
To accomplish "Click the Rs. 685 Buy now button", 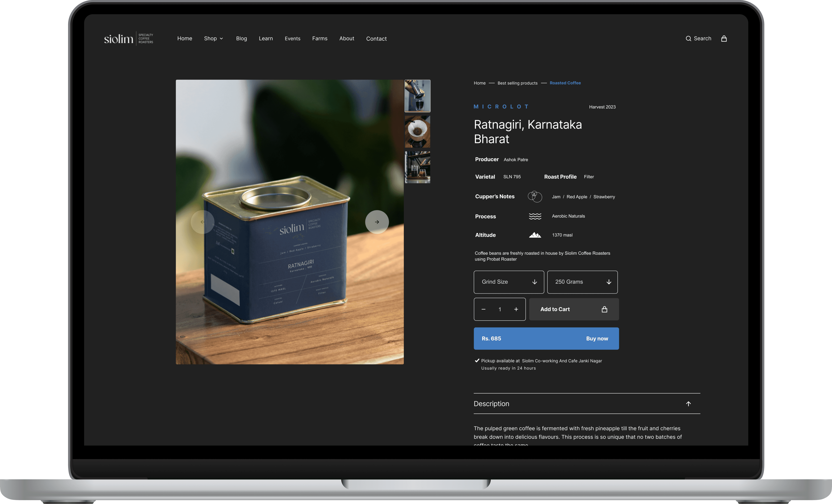I will [546, 338].
